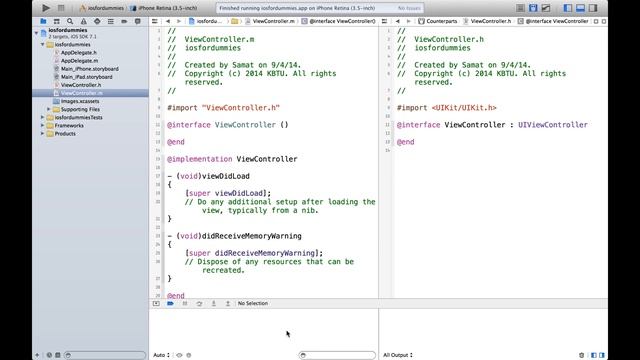Go forward in the assistant editor history

(408, 21)
